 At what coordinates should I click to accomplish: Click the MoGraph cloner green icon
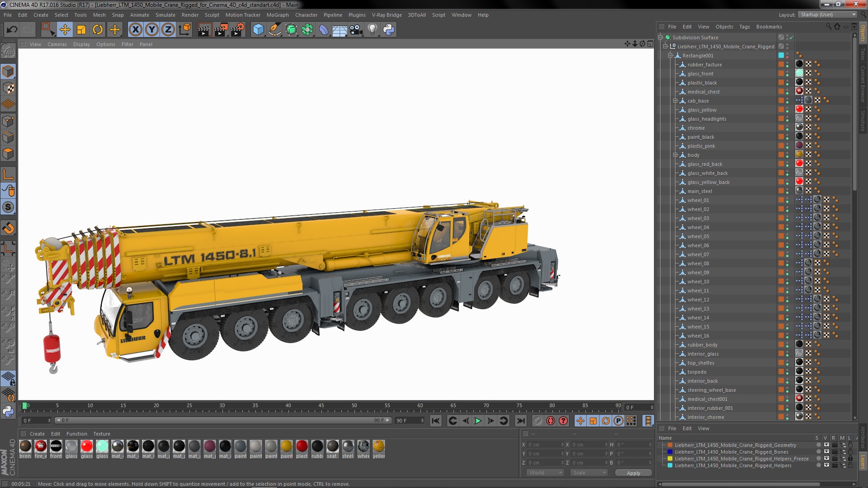(307, 30)
